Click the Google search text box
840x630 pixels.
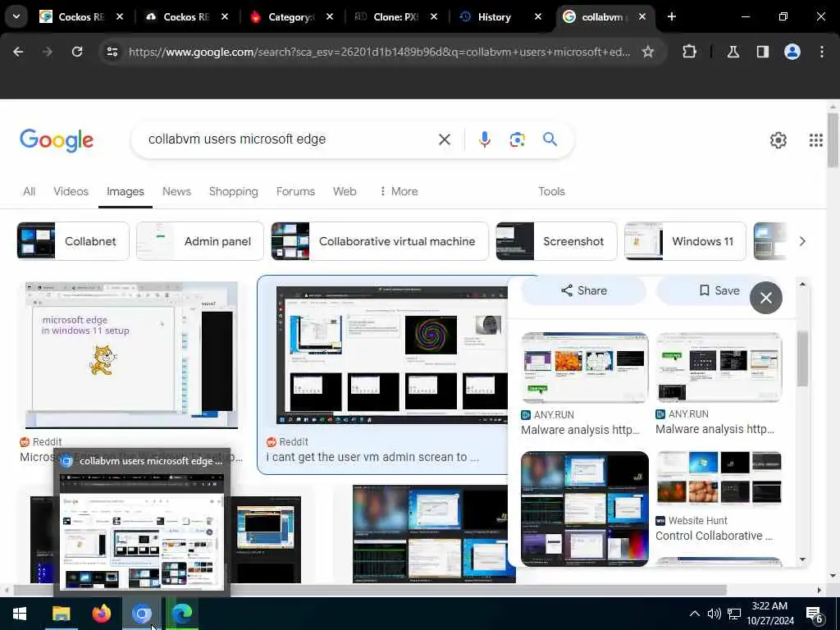tap(290, 139)
